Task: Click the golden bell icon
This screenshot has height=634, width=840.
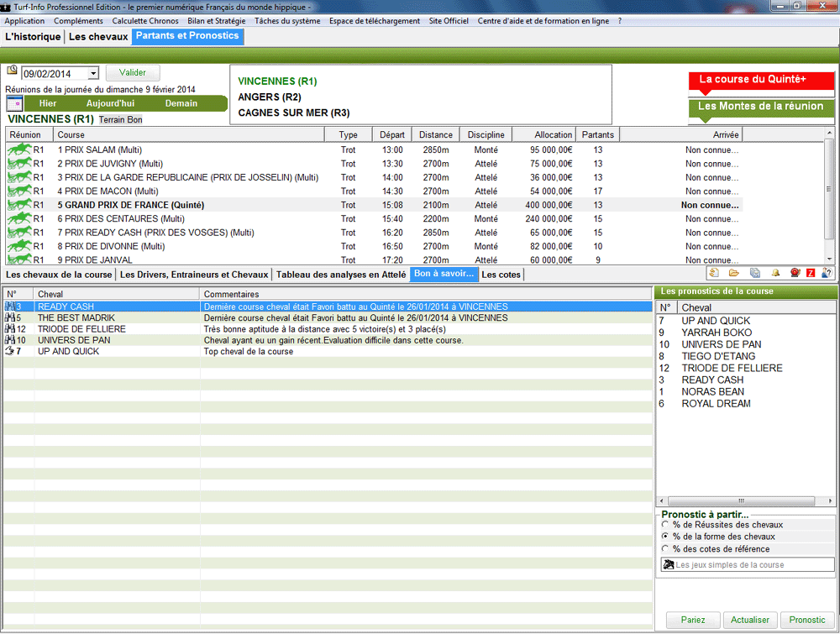Action: click(775, 273)
